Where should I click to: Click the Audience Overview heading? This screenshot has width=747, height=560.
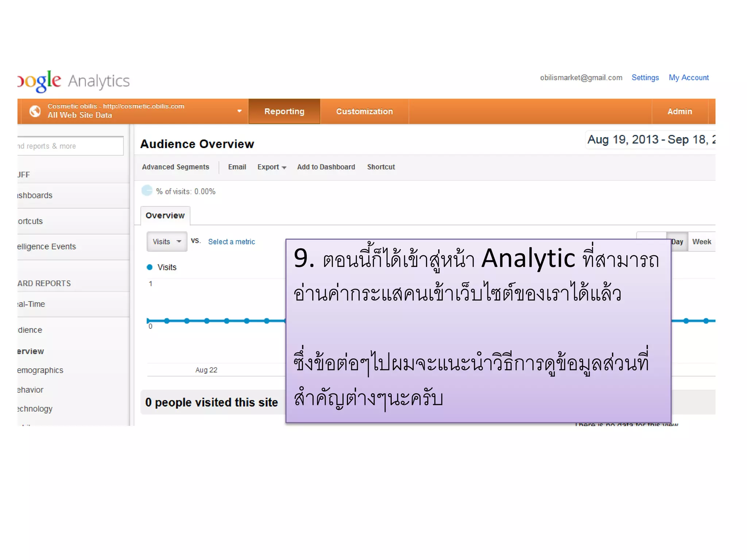coord(197,144)
